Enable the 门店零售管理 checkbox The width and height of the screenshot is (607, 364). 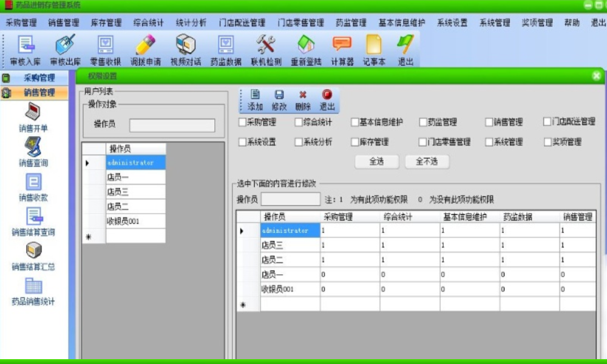[x=422, y=142]
